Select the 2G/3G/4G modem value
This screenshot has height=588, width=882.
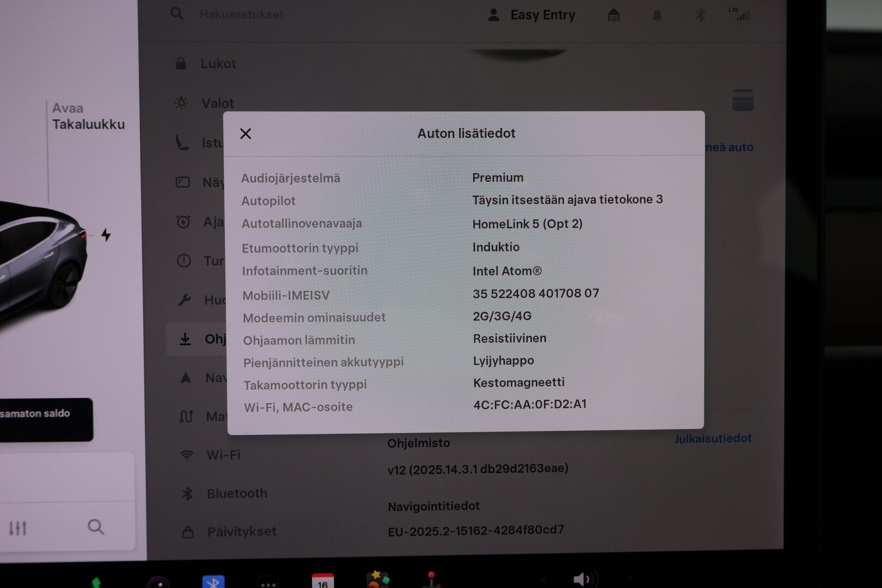[x=502, y=316]
